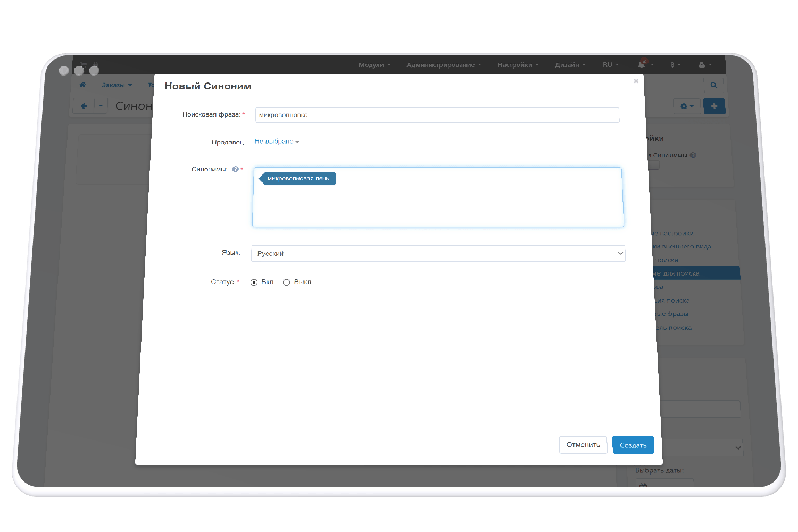Open the Дизайн menu
The width and height of the screenshot is (798, 532).
(570, 65)
